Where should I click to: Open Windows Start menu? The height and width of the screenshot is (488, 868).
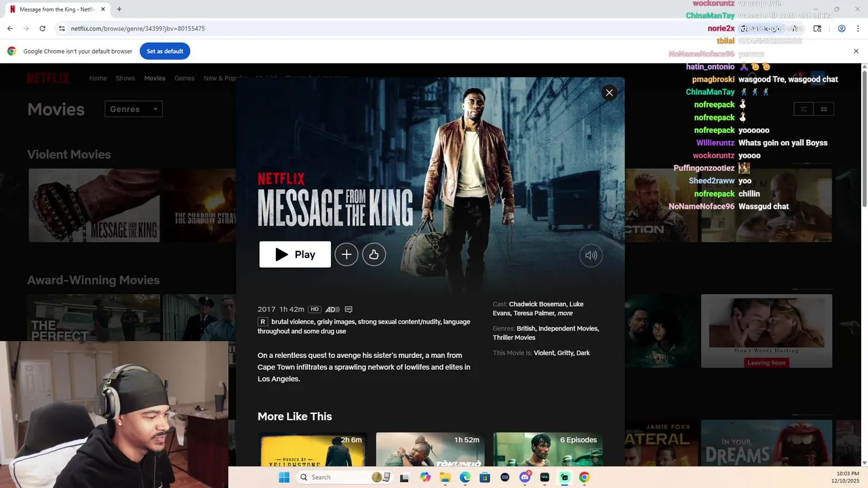point(284,477)
